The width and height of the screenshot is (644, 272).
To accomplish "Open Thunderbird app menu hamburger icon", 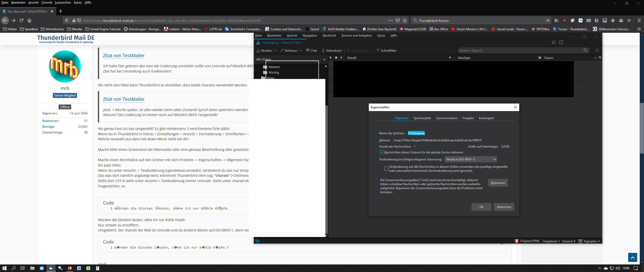I will coord(597,51).
